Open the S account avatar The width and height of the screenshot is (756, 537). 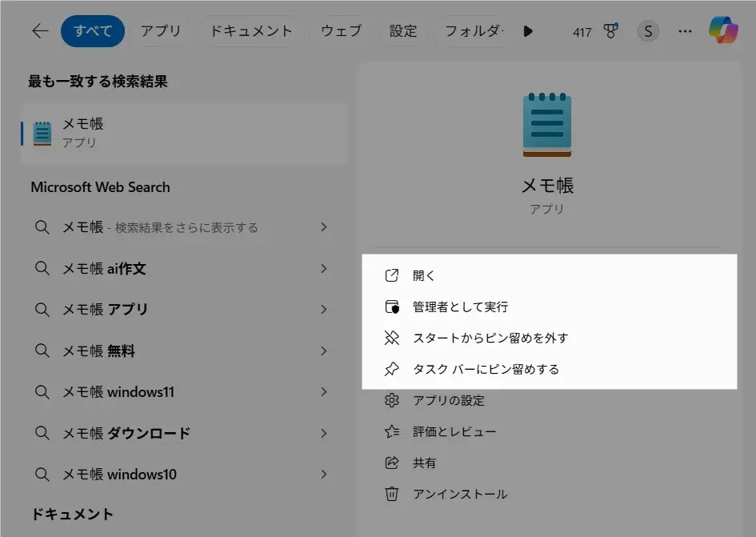click(648, 32)
